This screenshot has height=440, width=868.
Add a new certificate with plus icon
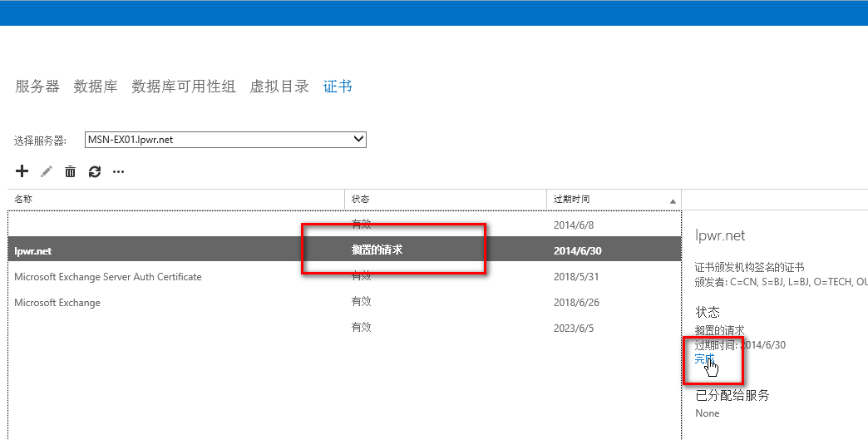click(22, 171)
